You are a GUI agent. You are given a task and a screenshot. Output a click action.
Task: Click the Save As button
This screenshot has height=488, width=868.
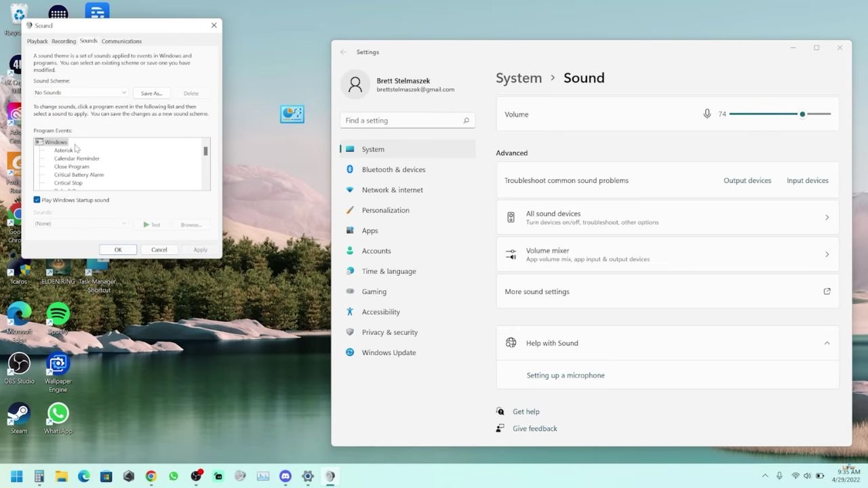click(151, 93)
